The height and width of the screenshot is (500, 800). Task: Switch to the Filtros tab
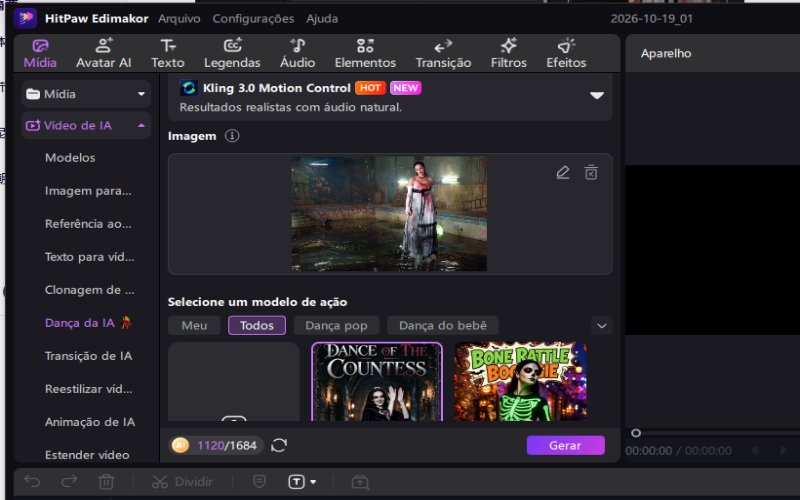pyautogui.click(x=508, y=54)
